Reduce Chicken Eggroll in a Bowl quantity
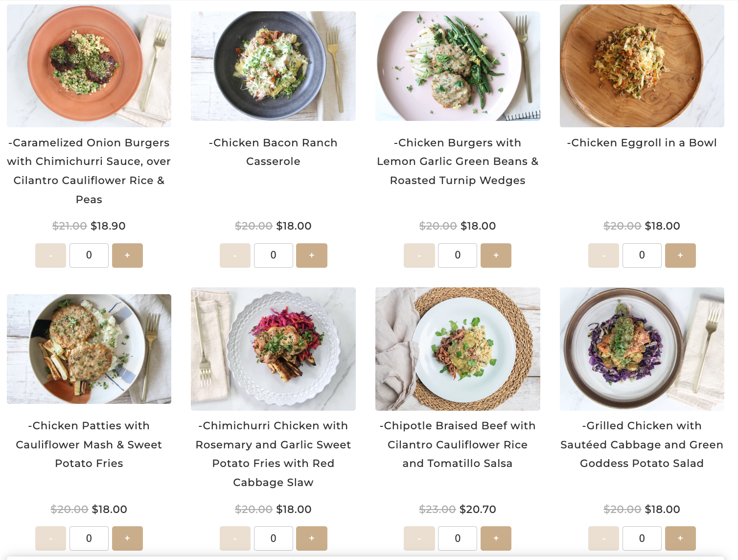Viewport: 738px width, 560px height. (x=603, y=256)
